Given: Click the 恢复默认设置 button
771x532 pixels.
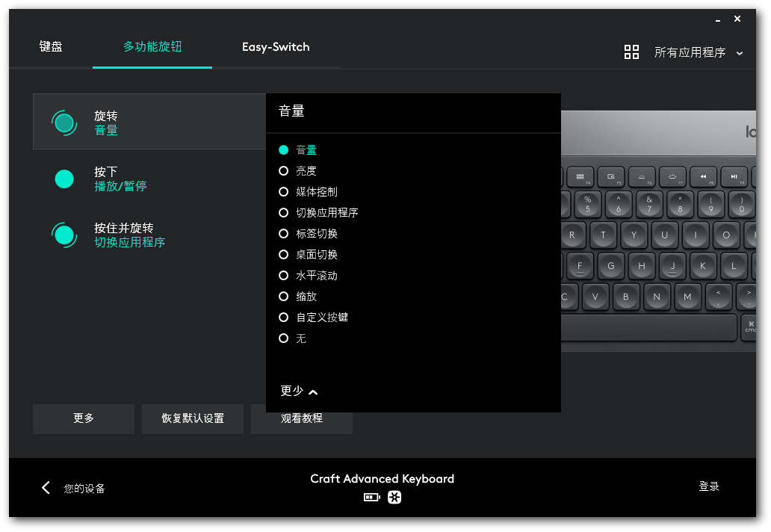Looking at the screenshot, I should coord(192,418).
